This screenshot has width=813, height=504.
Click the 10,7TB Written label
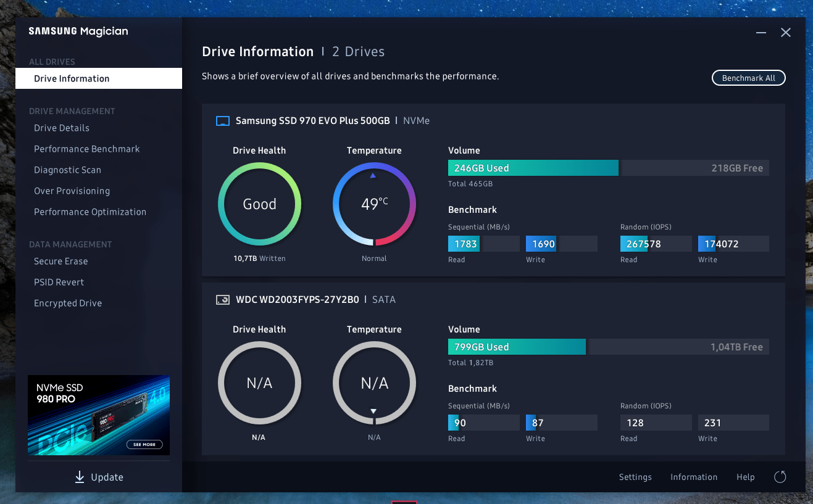click(x=259, y=258)
